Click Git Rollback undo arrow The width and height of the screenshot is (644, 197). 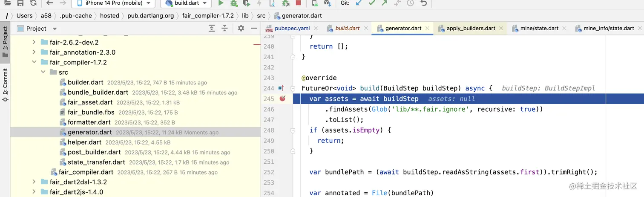click(423, 3)
